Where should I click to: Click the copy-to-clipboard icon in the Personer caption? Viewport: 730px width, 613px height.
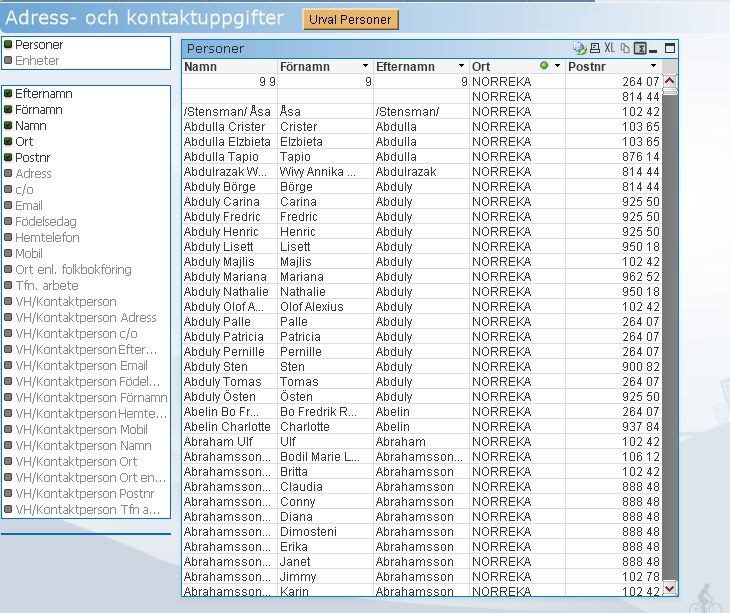[x=625, y=48]
